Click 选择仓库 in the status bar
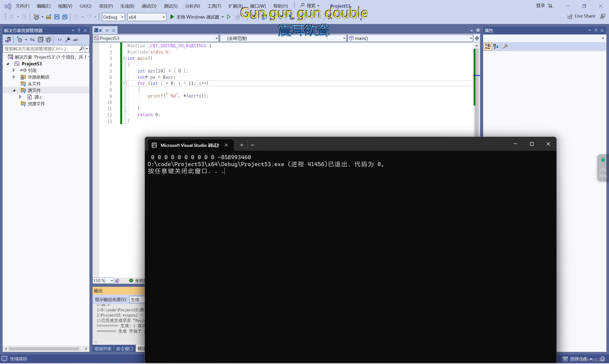Screen dimensions: 609x364 pos(578,359)
